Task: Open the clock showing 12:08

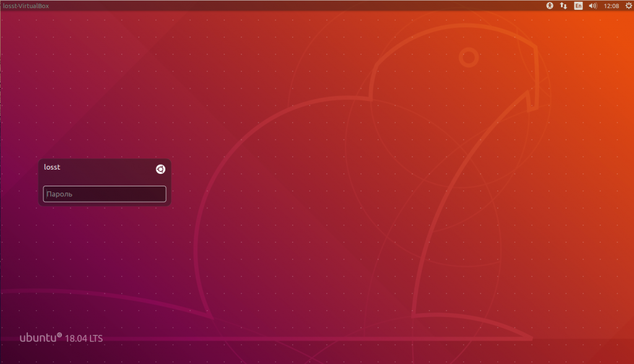Action: 611,6
